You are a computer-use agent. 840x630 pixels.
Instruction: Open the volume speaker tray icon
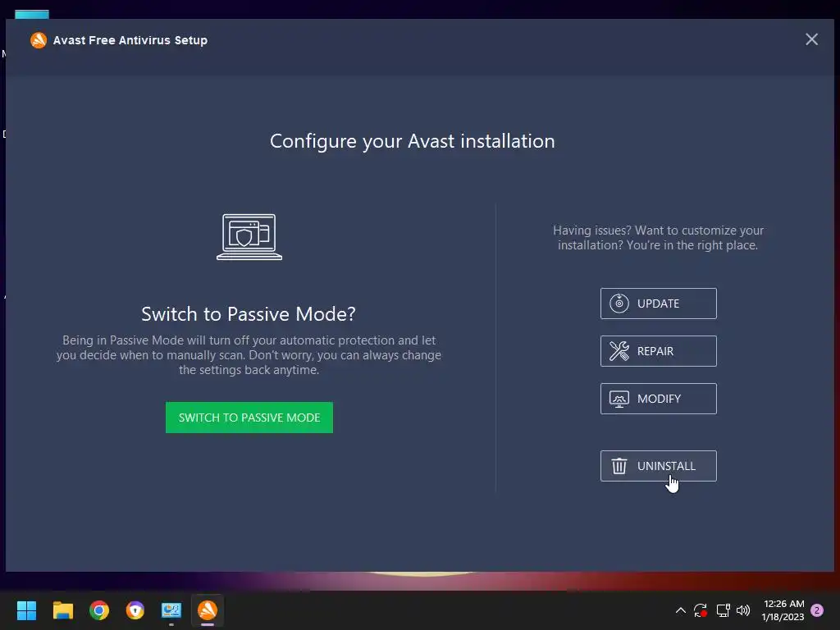[x=743, y=610]
